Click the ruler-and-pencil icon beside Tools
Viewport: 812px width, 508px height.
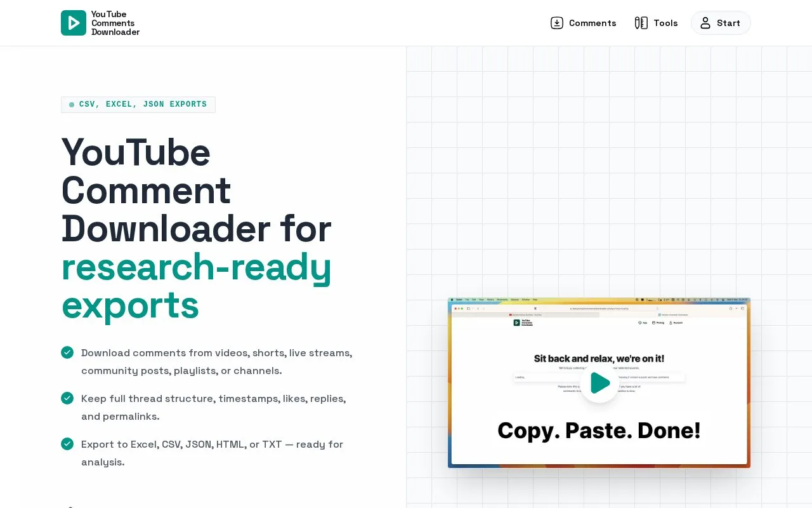[x=641, y=23]
